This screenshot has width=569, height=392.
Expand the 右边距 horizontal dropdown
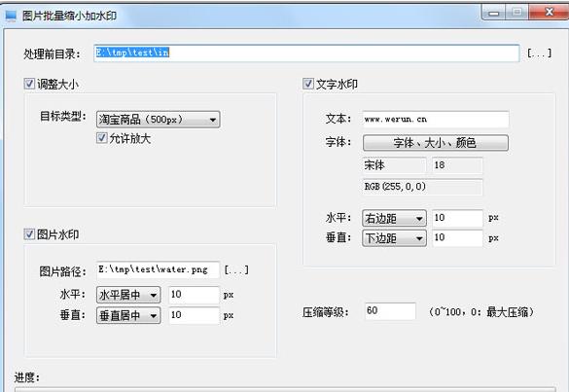(394, 218)
